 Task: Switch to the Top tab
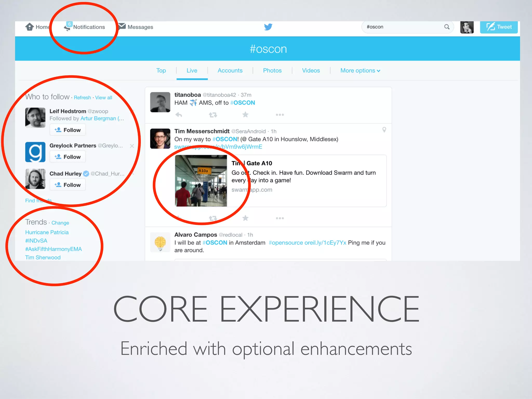(x=161, y=71)
